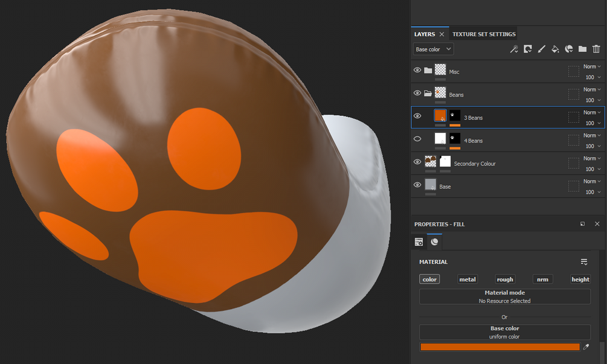Switch to Texture Set Settings tab
This screenshot has height=364, width=607.
pos(484,34)
